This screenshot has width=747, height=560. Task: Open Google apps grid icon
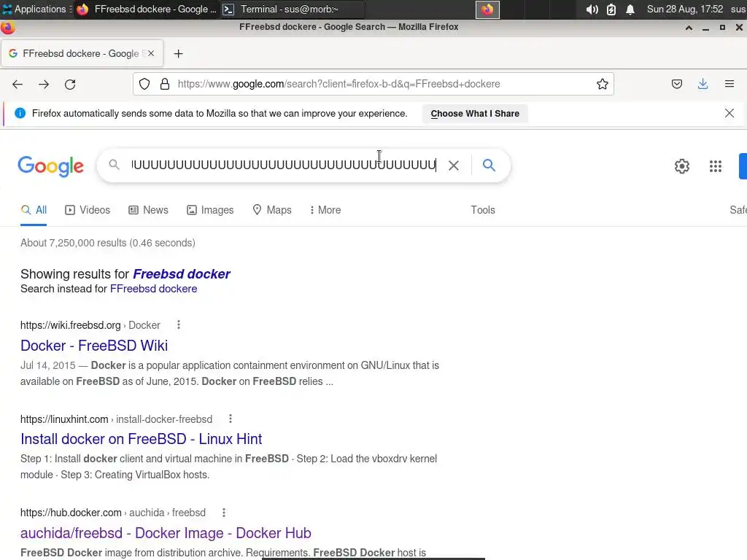pyautogui.click(x=715, y=166)
